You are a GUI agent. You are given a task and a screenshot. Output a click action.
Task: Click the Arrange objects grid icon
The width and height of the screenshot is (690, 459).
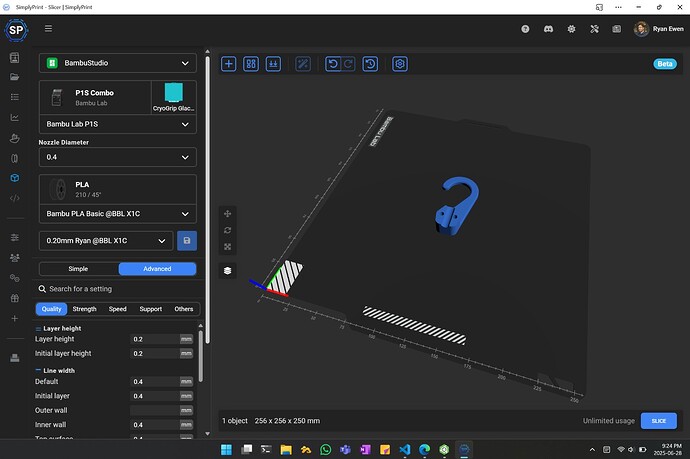tap(251, 64)
